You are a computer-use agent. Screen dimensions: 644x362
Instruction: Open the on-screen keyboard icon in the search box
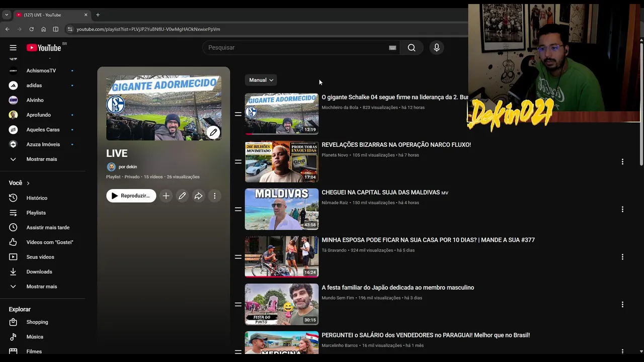pyautogui.click(x=392, y=48)
